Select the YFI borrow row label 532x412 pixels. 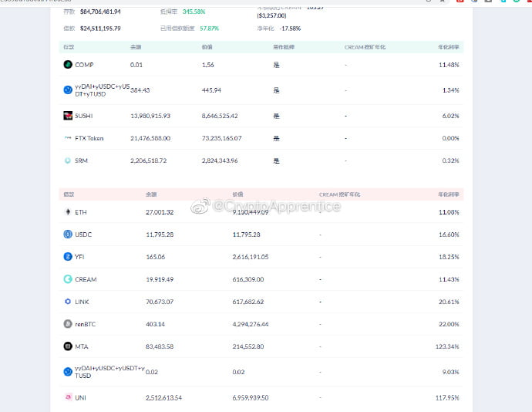click(x=79, y=257)
